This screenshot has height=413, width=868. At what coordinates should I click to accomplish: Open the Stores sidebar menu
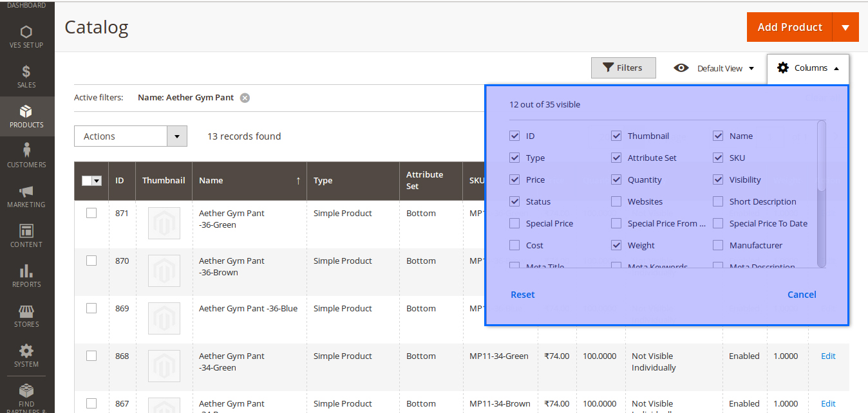tap(26, 316)
